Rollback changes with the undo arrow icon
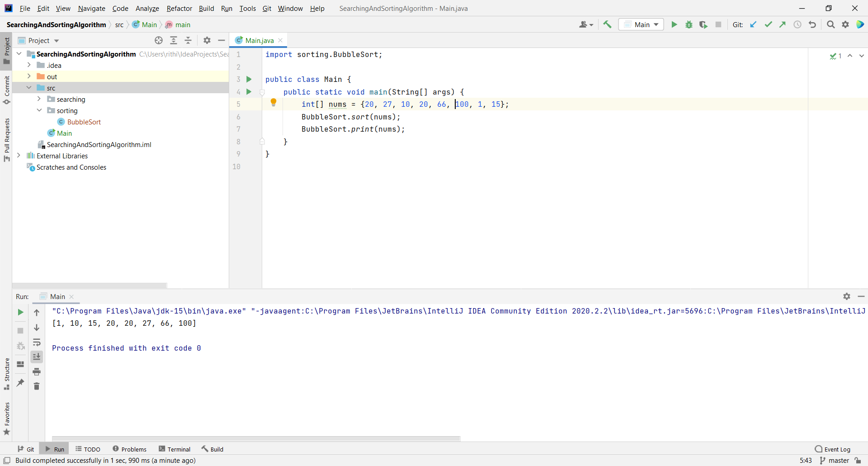Image resolution: width=868 pixels, height=466 pixels. coord(812,24)
